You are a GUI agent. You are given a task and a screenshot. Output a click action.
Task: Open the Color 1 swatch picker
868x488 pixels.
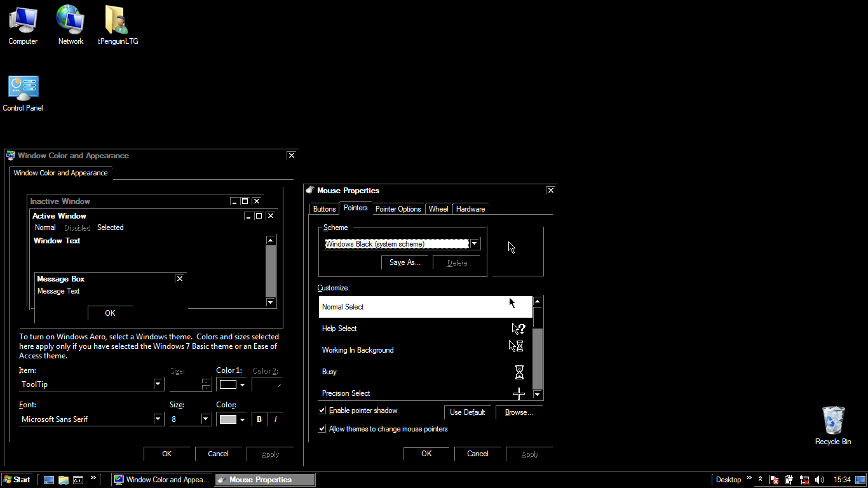click(x=232, y=384)
